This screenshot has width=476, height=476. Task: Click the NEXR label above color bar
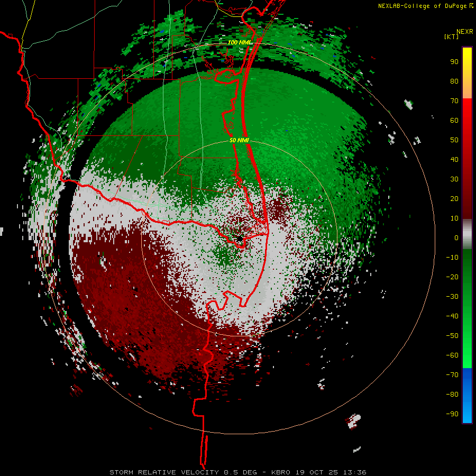click(464, 32)
